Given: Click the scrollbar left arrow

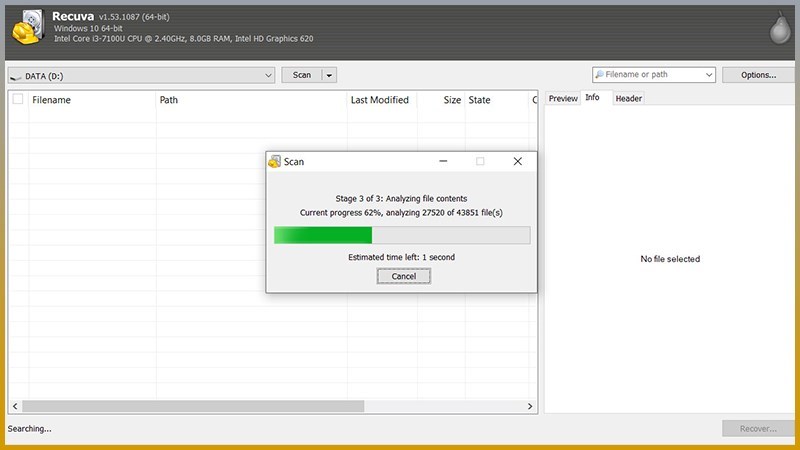Looking at the screenshot, I should tap(15, 406).
